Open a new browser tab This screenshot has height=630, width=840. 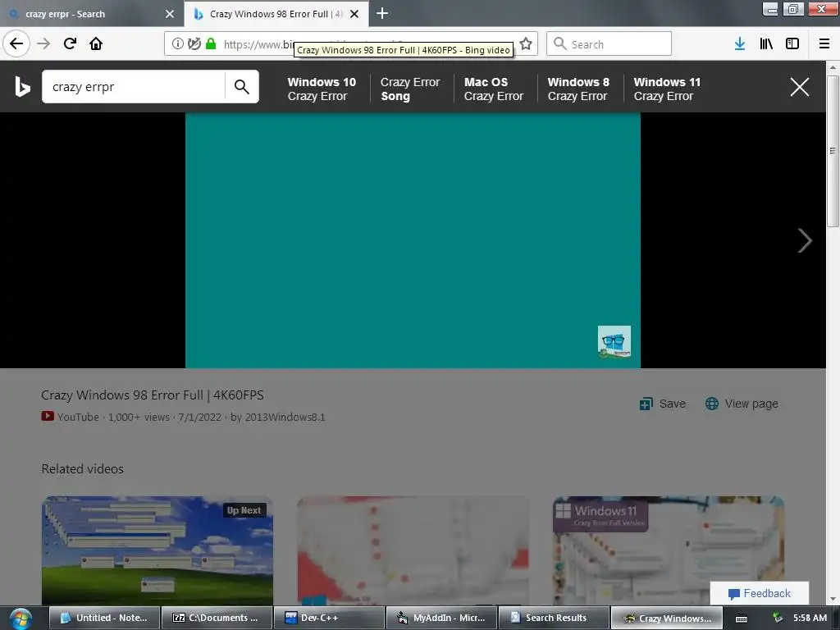click(x=382, y=13)
